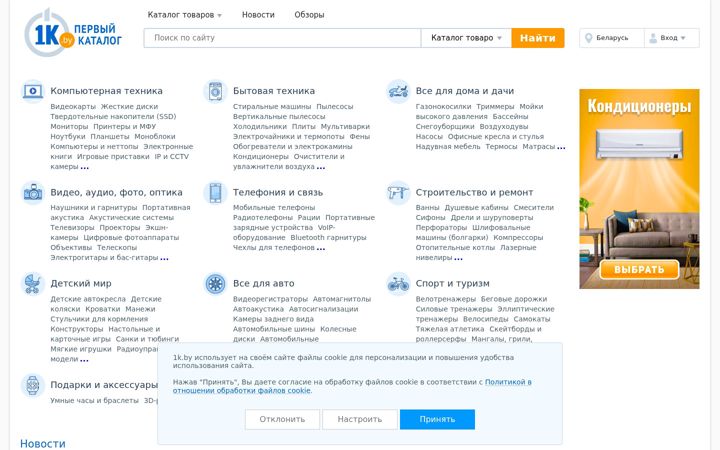Focus the Поиск по сайту search field
Viewport: 720px width, 450px height.
tap(282, 38)
